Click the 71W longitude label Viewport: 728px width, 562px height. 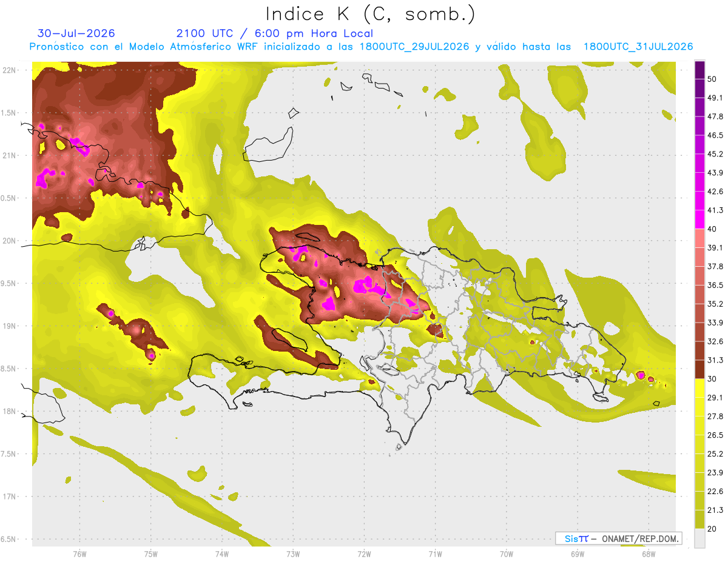(435, 554)
